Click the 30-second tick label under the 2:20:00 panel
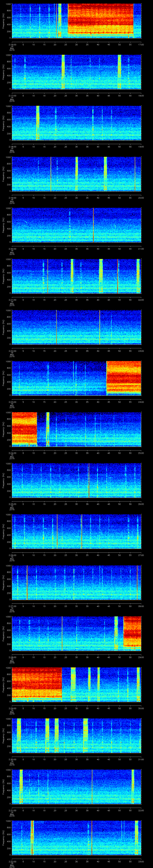Image resolution: width=153 pixels, height=868 pixels. click(77, 249)
